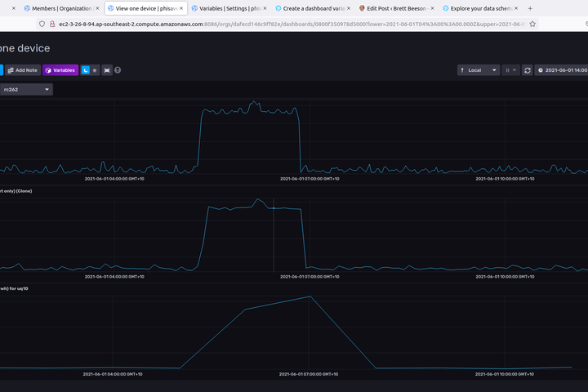The width and height of the screenshot is (588, 392).
Task: Click the dashboard title 'one device'
Action: pyautogui.click(x=24, y=48)
